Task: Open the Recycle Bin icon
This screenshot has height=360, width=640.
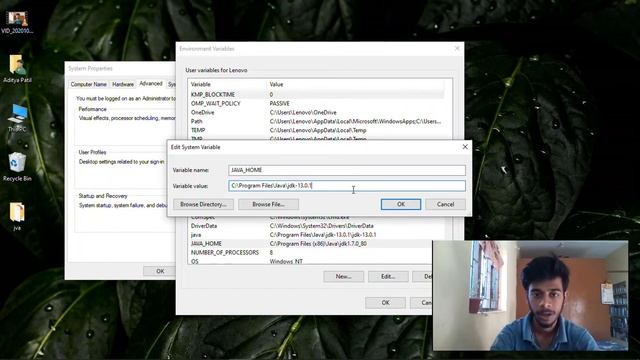Action: click(x=17, y=167)
